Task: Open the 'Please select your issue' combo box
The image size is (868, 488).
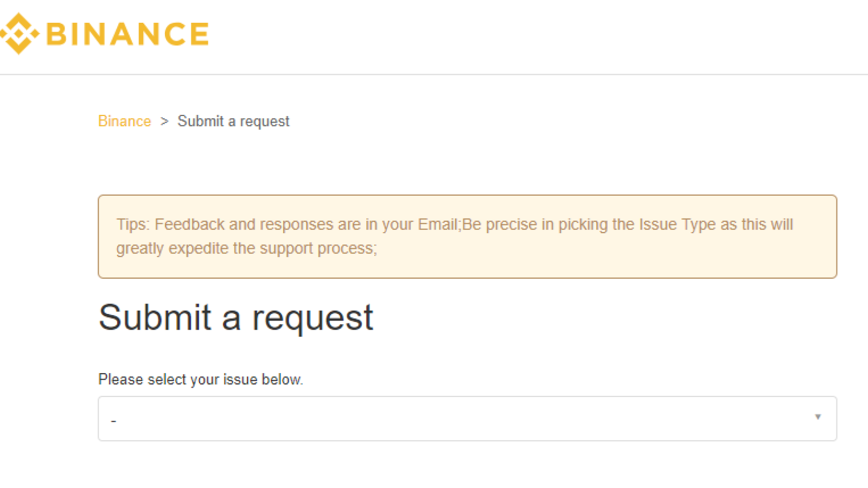Action: point(467,419)
